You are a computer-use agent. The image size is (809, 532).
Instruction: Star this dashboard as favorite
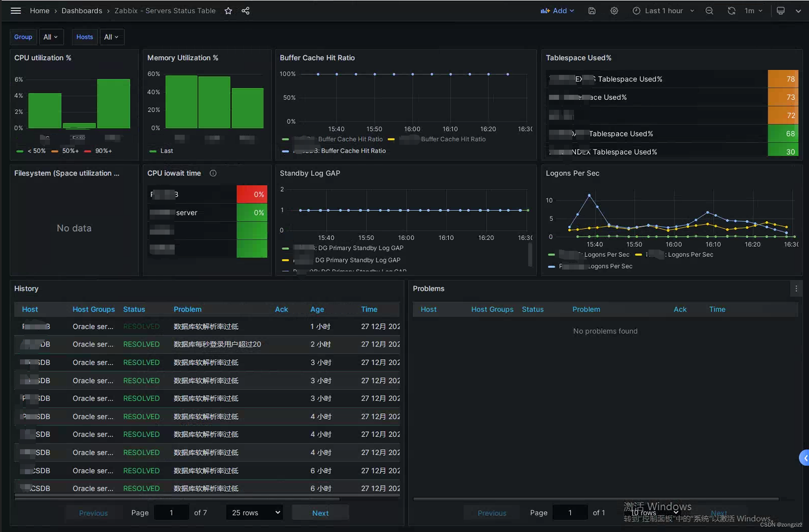(x=228, y=11)
